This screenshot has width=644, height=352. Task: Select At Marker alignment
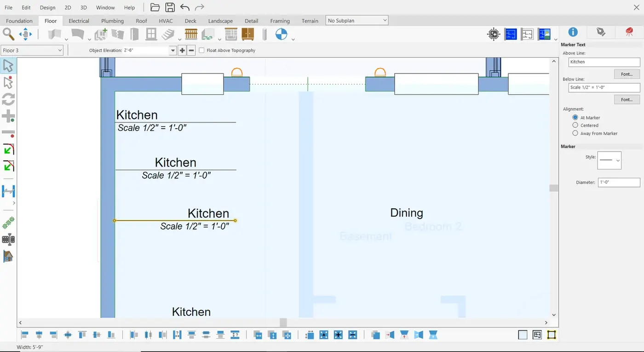click(575, 118)
